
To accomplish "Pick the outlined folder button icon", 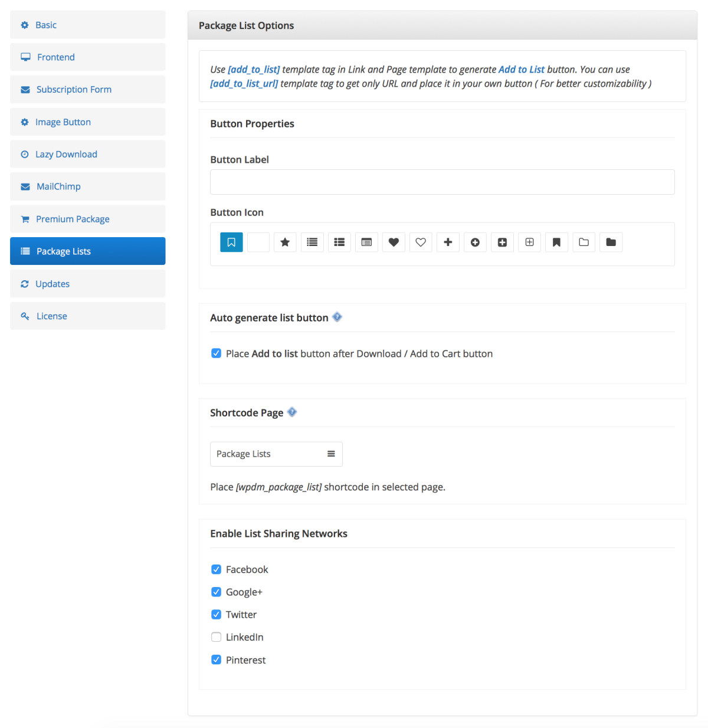I will point(584,242).
